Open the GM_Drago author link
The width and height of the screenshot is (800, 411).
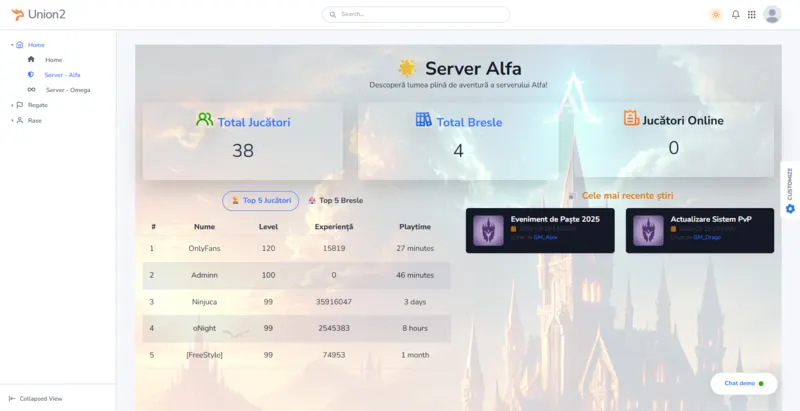click(x=707, y=238)
